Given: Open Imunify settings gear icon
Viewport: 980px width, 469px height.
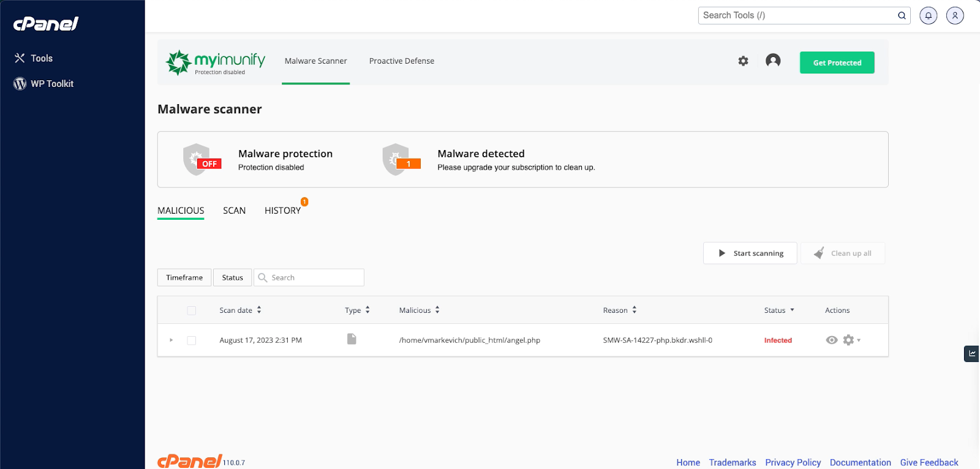Looking at the screenshot, I should (743, 61).
